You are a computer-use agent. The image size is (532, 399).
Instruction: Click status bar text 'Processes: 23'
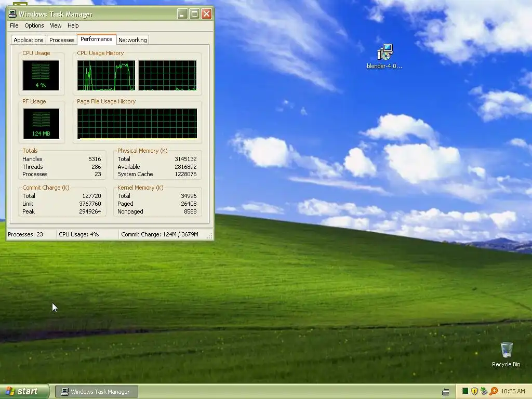click(25, 234)
